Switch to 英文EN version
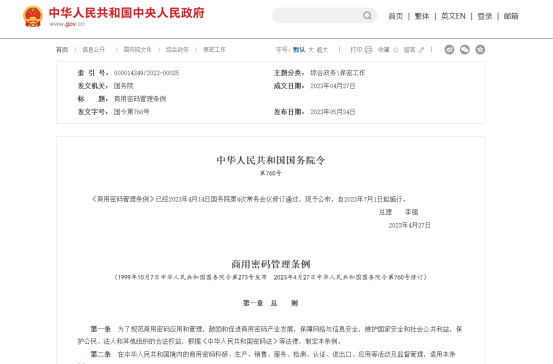The width and height of the screenshot is (553, 364). [453, 16]
